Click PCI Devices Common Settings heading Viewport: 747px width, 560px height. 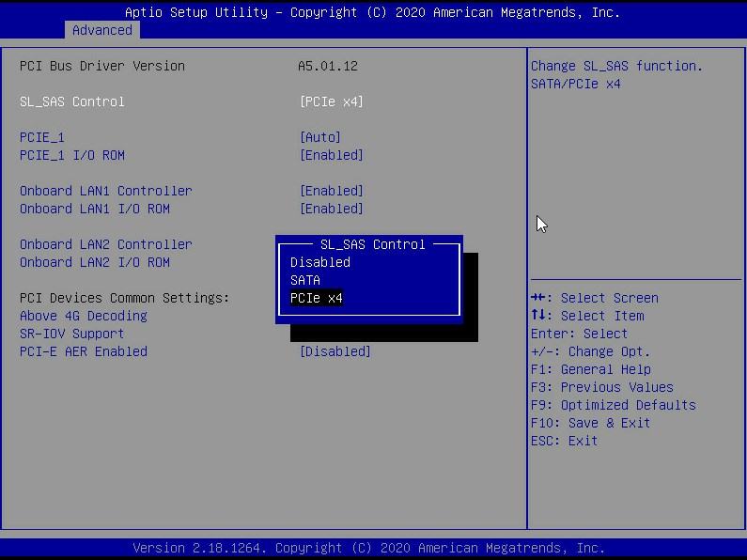[124, 298]
